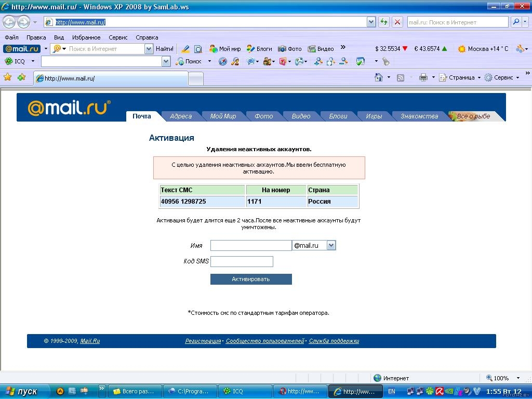Switch to the Почта tab on the site
The image size is (532, 399).
pos(142,116)
